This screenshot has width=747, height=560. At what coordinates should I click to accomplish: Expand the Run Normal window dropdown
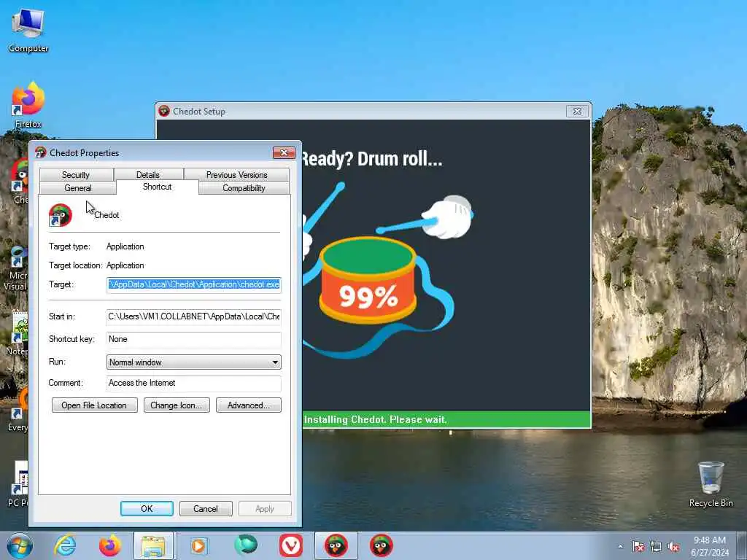[194, 362]
